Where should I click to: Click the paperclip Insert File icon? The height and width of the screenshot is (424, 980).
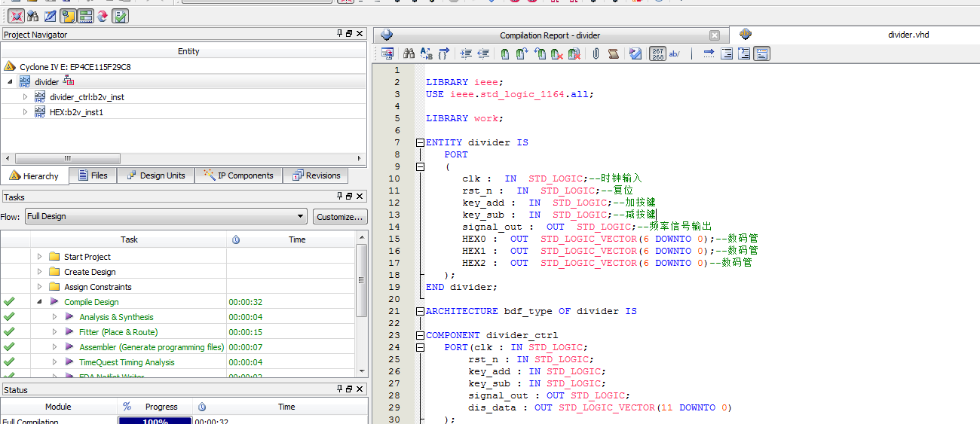coord(596,53)
